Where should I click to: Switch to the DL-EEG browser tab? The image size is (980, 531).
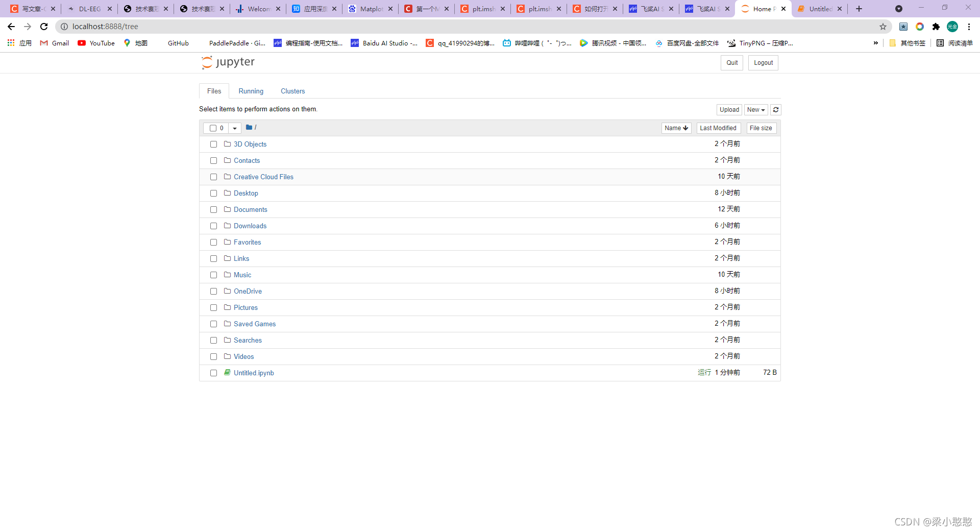click(89, 9)
